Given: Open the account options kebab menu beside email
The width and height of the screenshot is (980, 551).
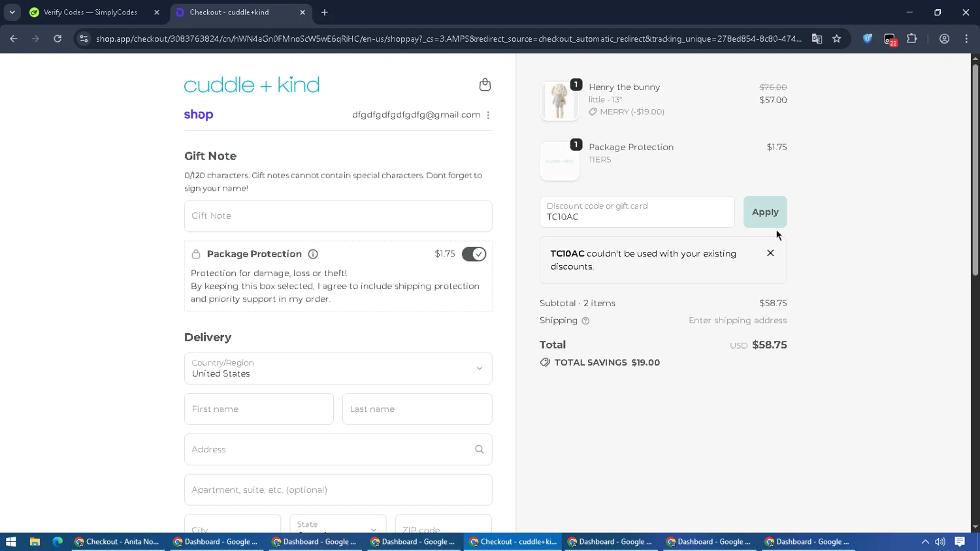Looking at the screenshot, I should 488,115.
